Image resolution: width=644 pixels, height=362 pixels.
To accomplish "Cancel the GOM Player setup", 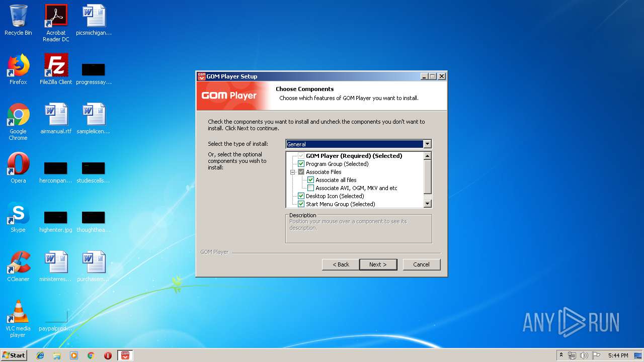I will click(x=422, y=264).
